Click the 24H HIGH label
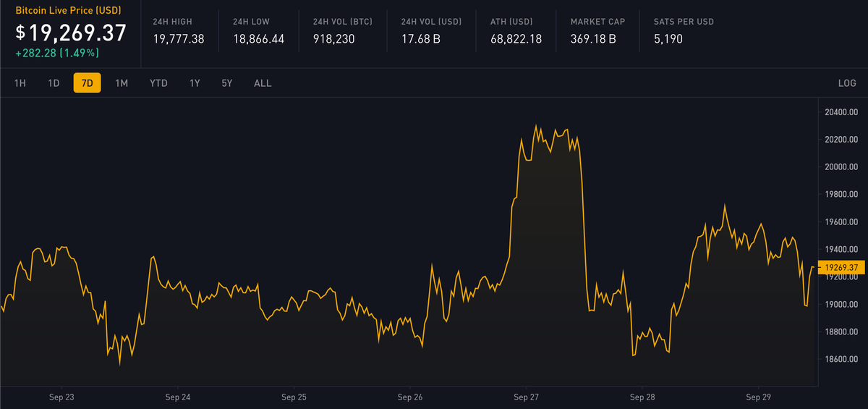Screen dimensions: 868x409 click(172, 22)
